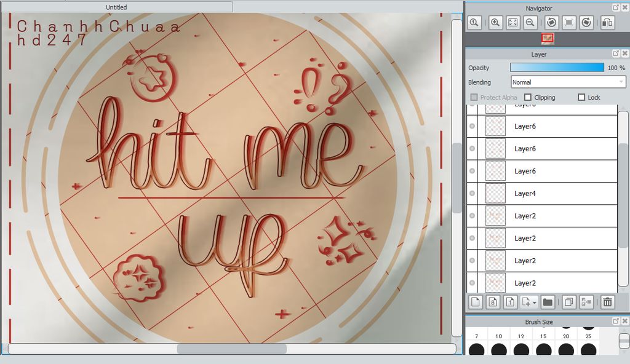Flip the canvas view horizontally in Navigator
Image resolution: width=630 pixels, height=364 pixels.
point(607,23)
